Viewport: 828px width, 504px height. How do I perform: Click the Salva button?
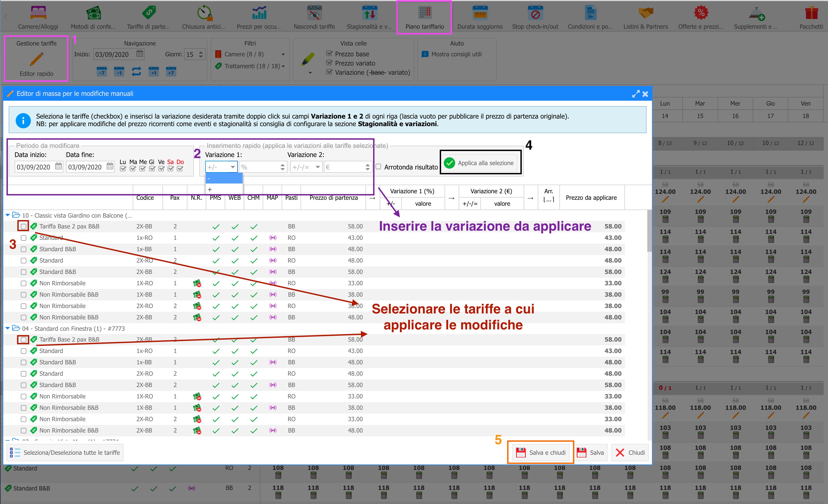(x=591, y=453)
